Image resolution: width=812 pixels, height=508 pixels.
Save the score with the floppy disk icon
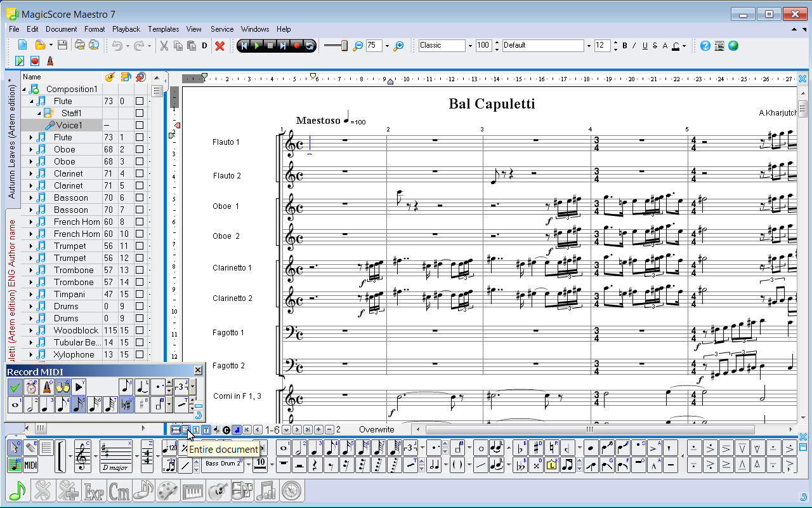pos(62,45)
